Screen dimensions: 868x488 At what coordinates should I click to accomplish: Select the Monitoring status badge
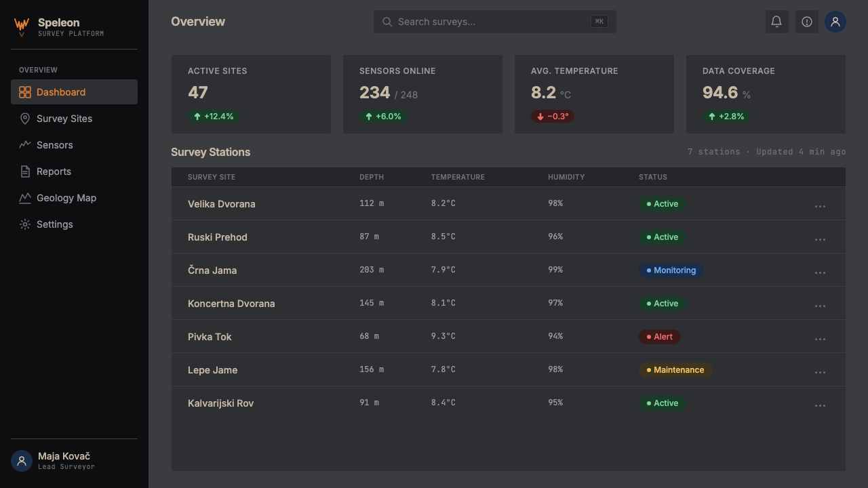(671, 270)
